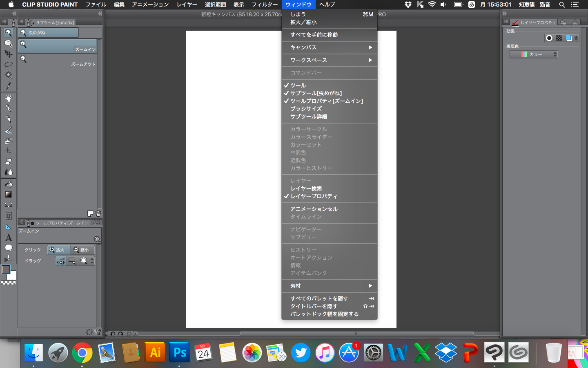Choose すべてのパレットを隠す menu entry

click(x=319, y=298)
